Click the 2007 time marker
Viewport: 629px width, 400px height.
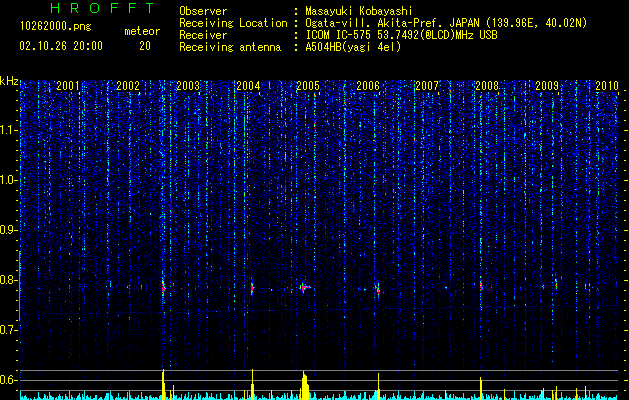click(427, 85)
